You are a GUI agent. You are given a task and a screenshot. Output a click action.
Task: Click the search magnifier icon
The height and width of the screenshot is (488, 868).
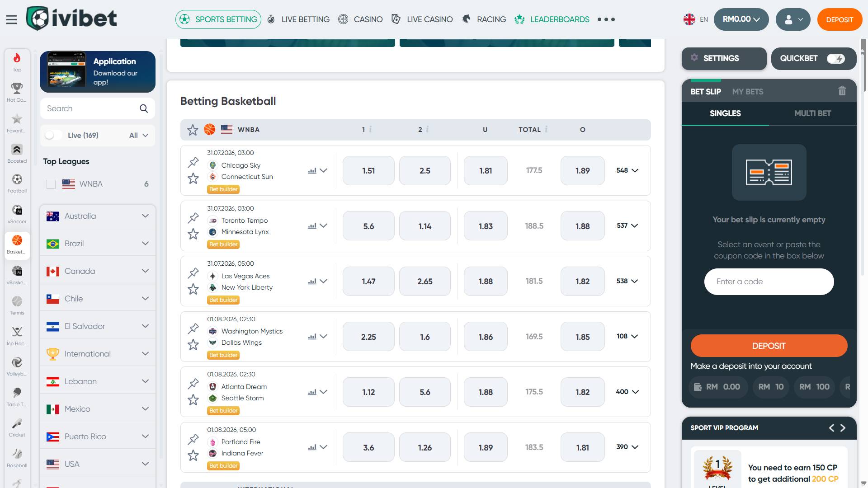click(144, 108)
